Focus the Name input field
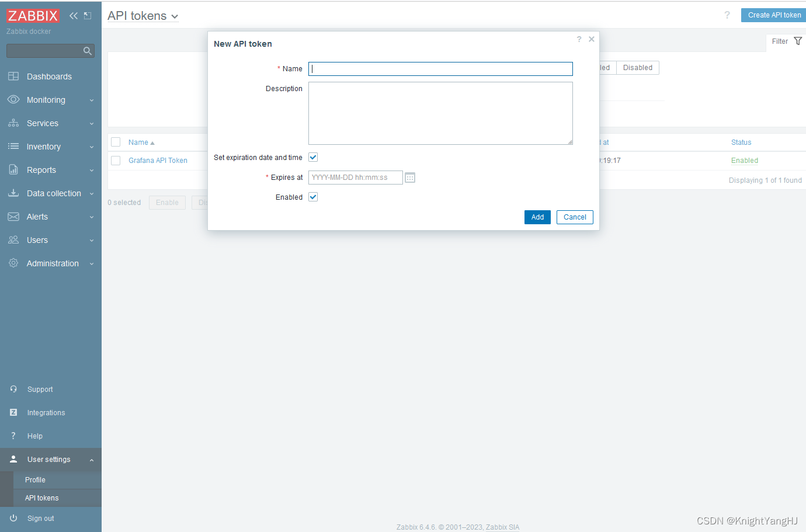 (x=440, y=69)
